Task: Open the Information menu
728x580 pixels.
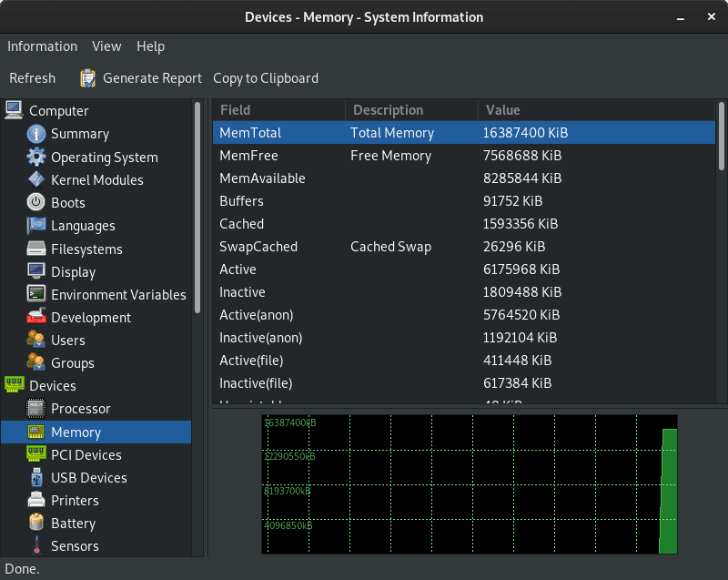Action: [x=42, y=46]
